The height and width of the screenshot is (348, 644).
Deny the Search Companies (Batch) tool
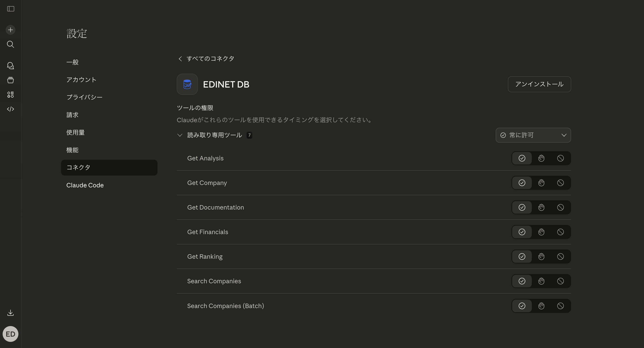point(561,306)
